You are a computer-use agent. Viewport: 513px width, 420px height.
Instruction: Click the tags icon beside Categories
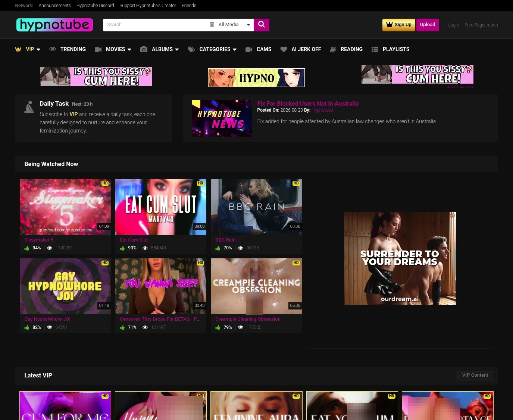[191, 49]
